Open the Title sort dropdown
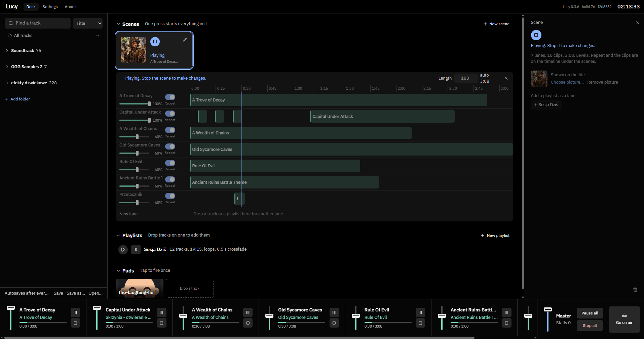Viewport: 644px width, 339px height. [88, 23]
